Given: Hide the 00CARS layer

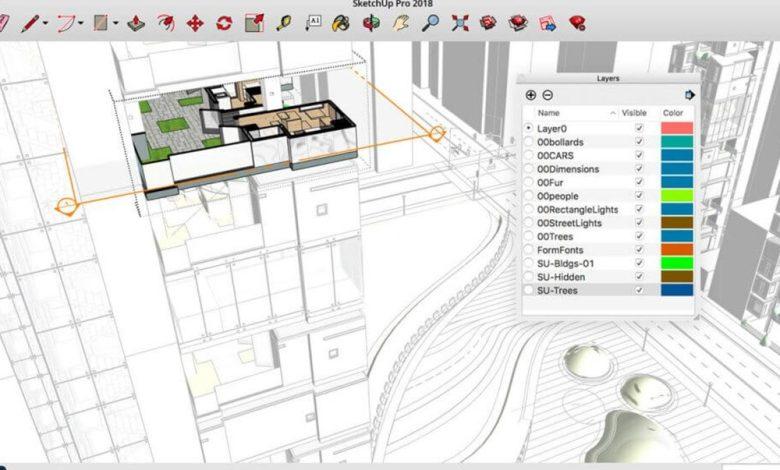Looking at the screenshot, I should click(x=639, y=155).
